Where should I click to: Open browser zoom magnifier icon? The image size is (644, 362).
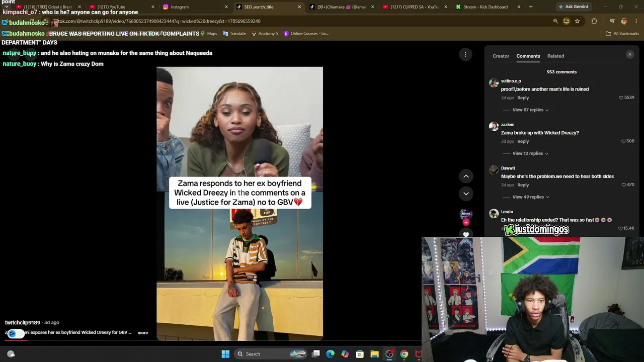tap(555, 21)
